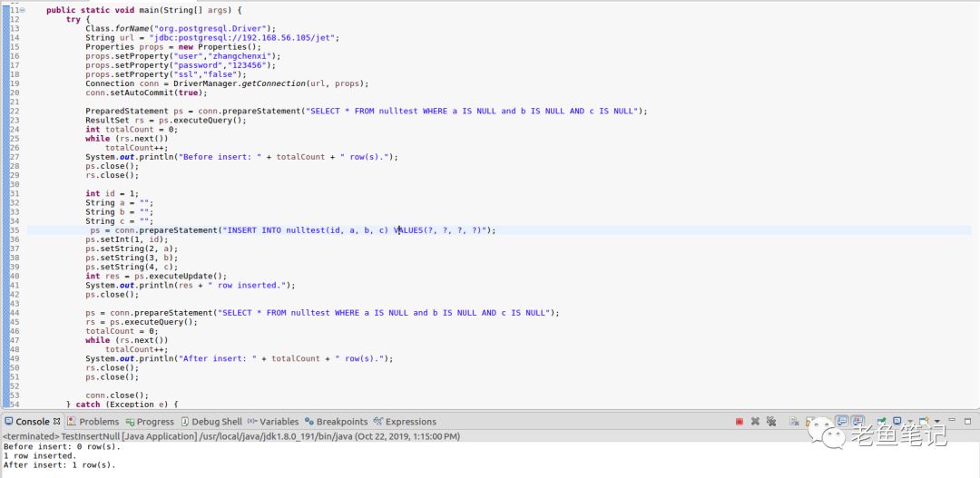Click the Expressions tab icon
This screenshot has height=478, width=980.
(378, 422)
